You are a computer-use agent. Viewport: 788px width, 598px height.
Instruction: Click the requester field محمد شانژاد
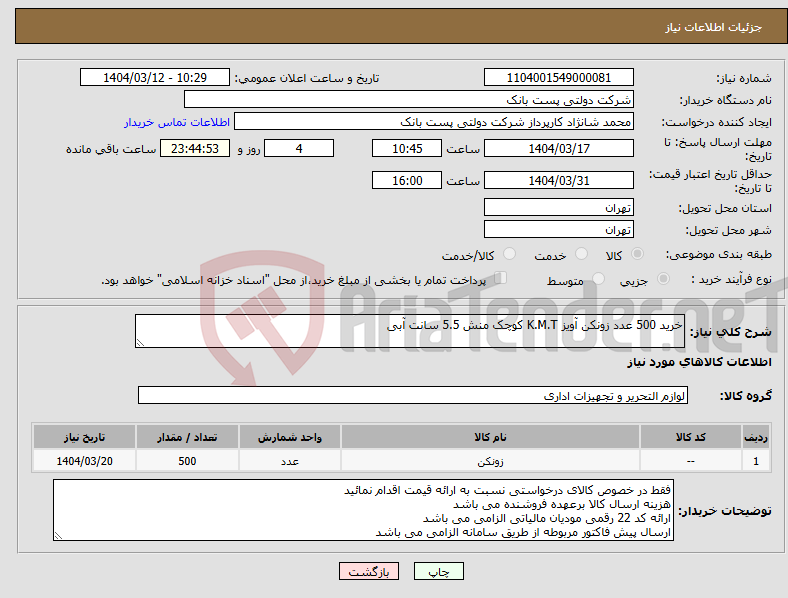pyautogui.click(x=434, y=122)
